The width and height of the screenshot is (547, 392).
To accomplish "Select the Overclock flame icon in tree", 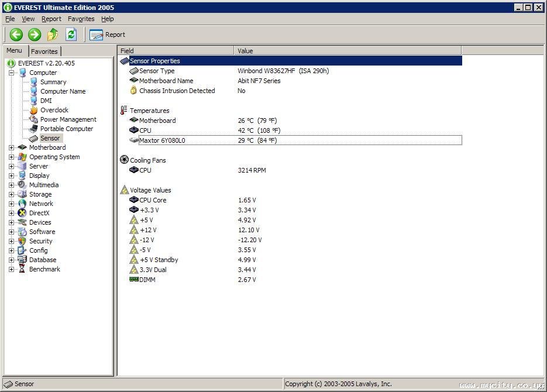I will (x=34, y=110).
